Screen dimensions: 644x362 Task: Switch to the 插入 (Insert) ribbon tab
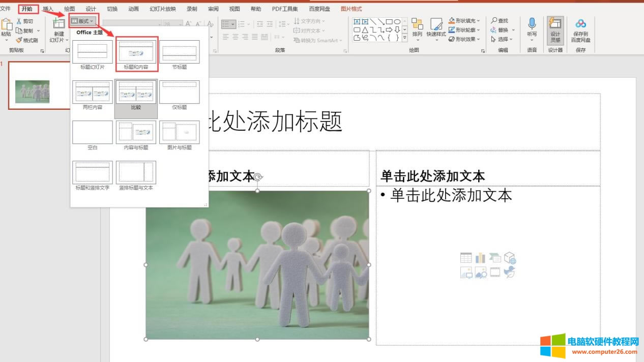click(x=48, y=9)
